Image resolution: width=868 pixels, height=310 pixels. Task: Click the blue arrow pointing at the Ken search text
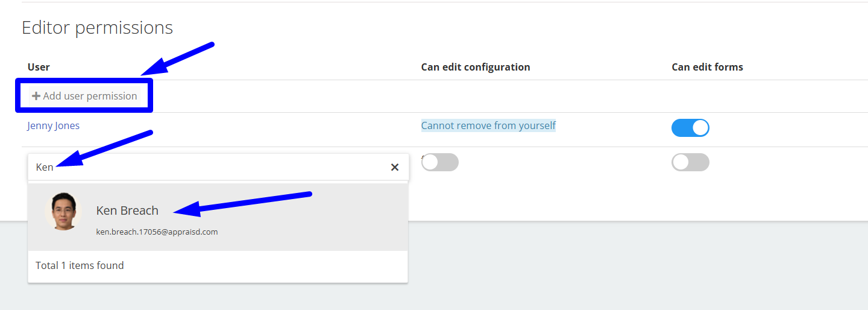(104, 148)
